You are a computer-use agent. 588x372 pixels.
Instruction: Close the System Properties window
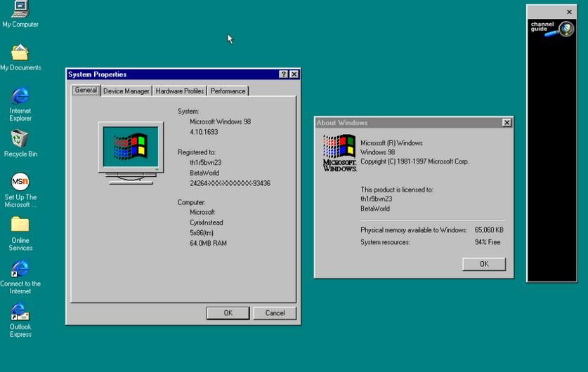pos(294,74)
